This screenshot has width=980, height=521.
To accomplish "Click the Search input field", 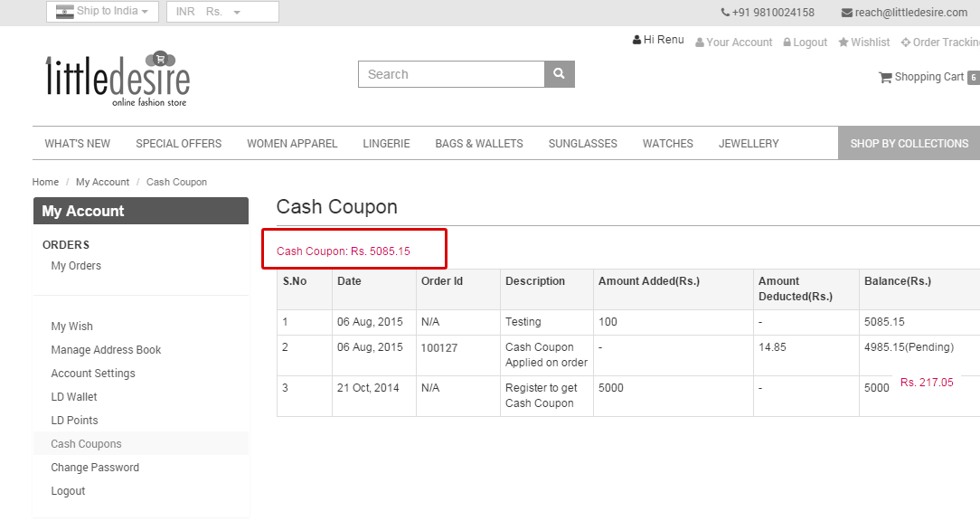I will click(x=451, y=74).
